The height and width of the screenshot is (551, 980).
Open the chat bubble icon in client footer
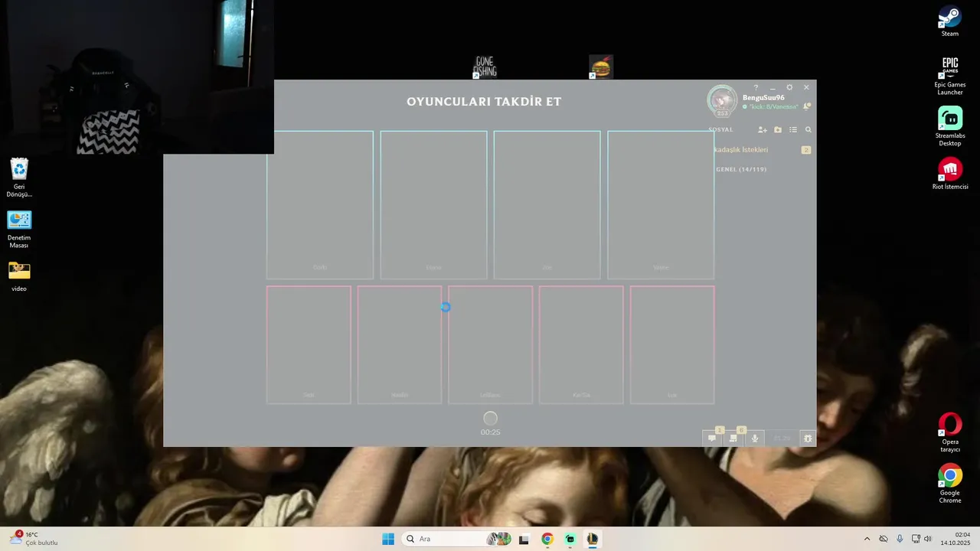(x=712, y=439)
